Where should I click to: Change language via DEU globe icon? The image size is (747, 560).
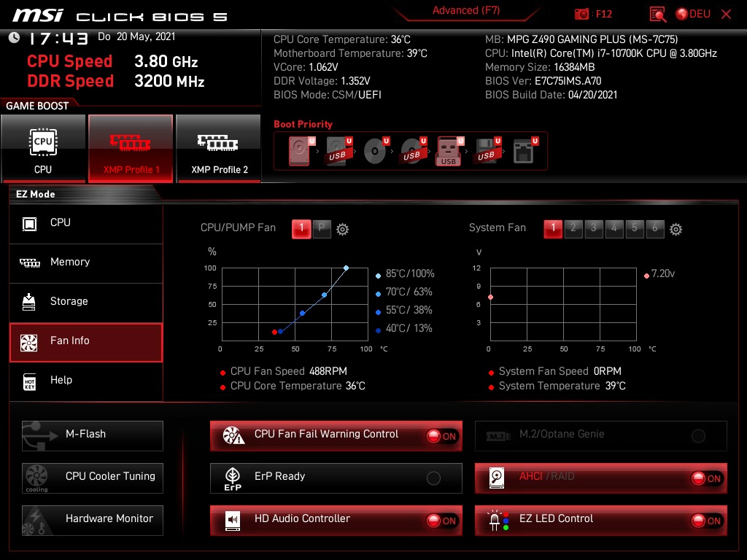tap(693, 14)
